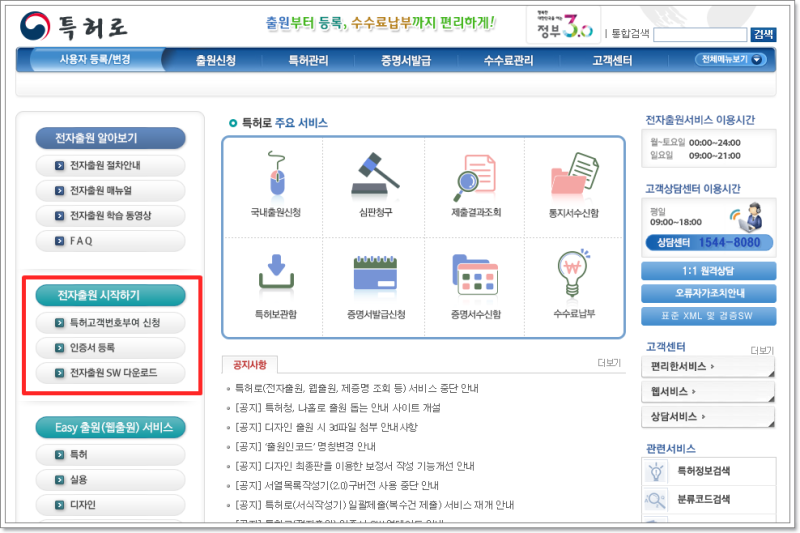Click arrow icon beside 전자출원 절차안내
Image resolution: width=800 pixels, height=533 pixels.
(60, 165)
